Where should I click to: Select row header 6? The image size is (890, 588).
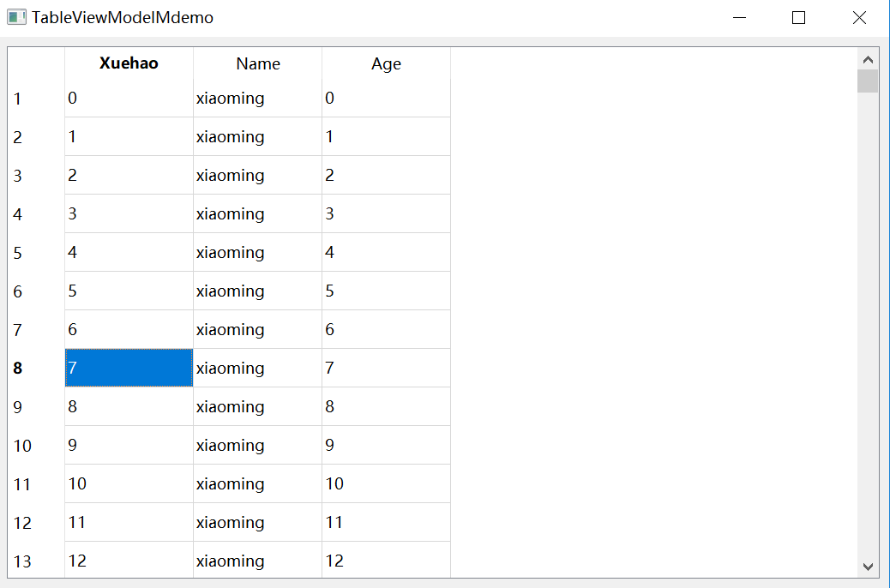tap(36, 291)
